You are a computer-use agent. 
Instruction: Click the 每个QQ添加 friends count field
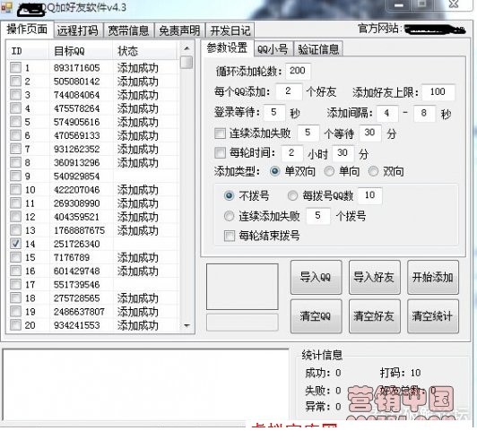coord(289,91)
